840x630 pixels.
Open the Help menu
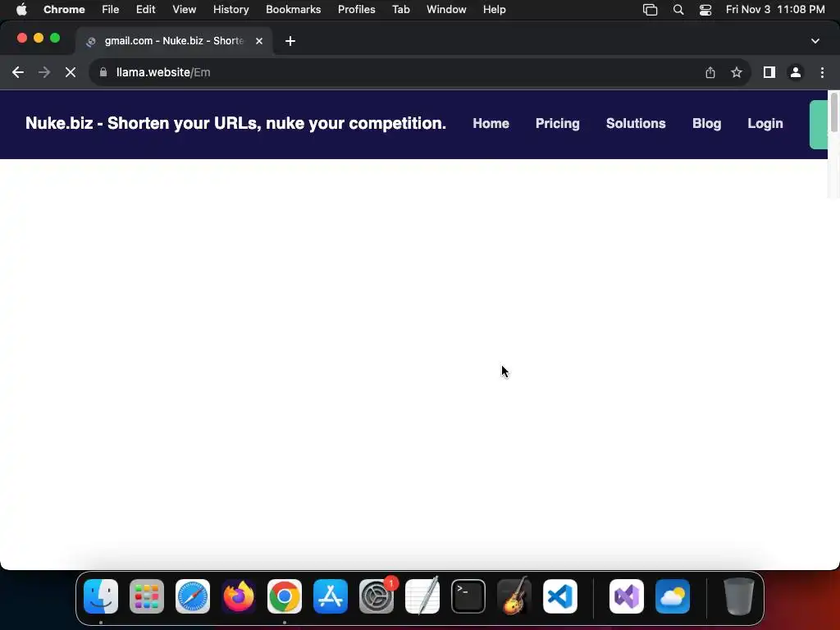coord(495,10)
